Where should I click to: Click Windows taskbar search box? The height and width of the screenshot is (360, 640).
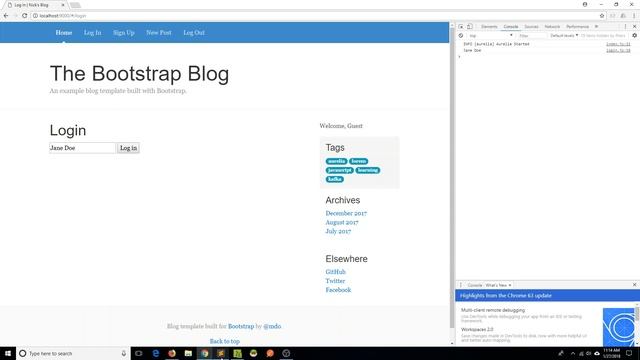73,353
